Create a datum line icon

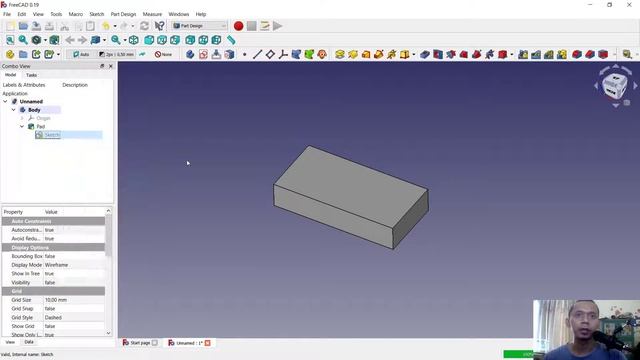click(x=257, y=54)
